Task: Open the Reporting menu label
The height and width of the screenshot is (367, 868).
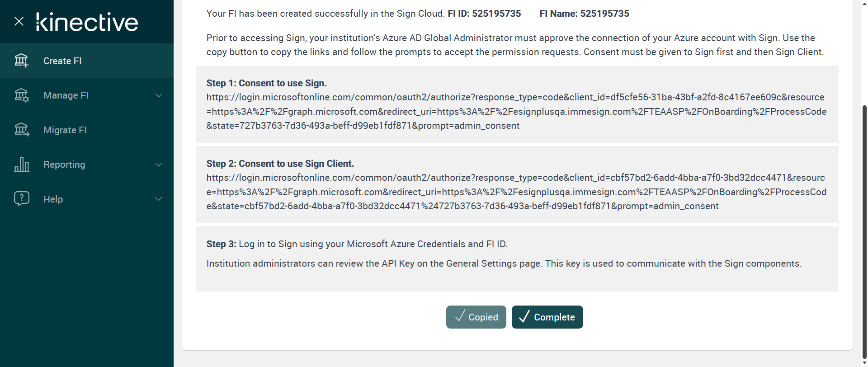Action: coord(64,165)
